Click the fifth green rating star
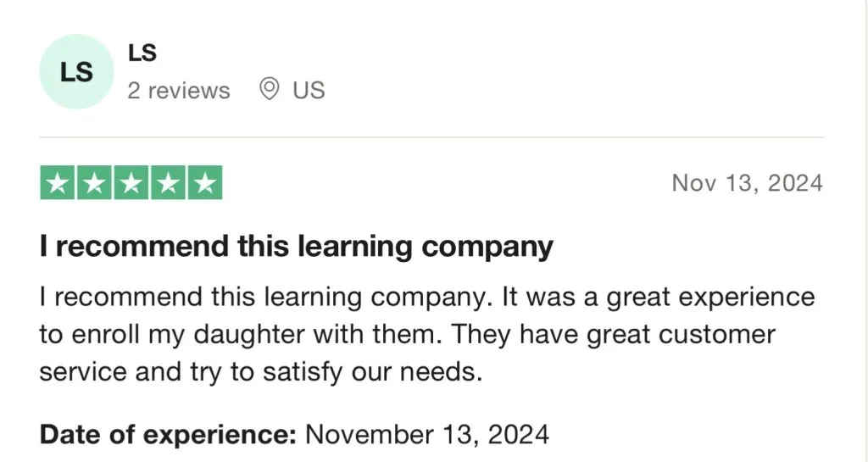This screenshot has width=868, height=462. coord(204,183)
